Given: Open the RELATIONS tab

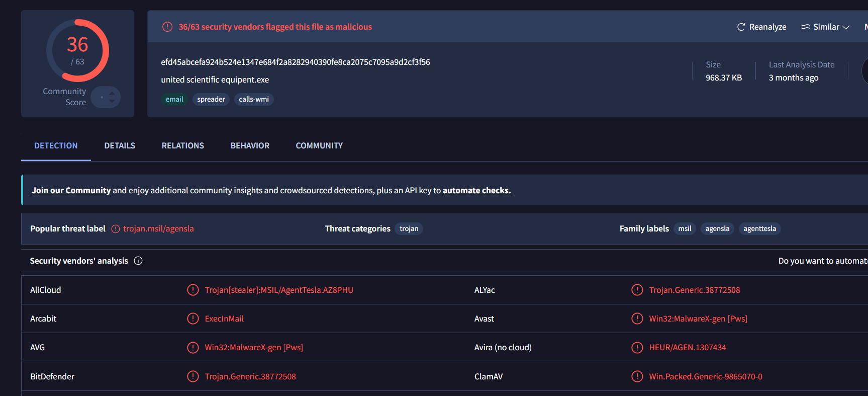Looking at the screenshot, I should tap(183, 145).
